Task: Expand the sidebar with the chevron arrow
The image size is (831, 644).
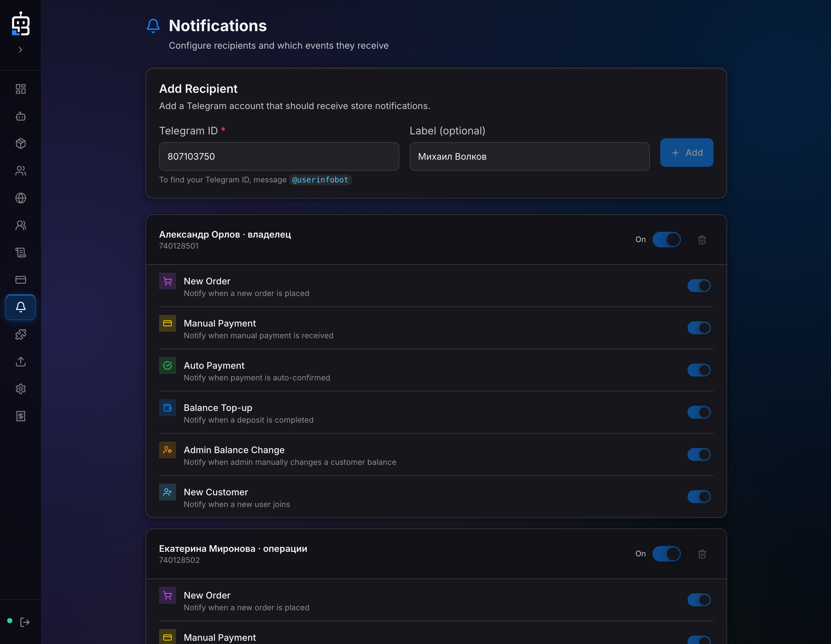Action: tap(20, 49)
